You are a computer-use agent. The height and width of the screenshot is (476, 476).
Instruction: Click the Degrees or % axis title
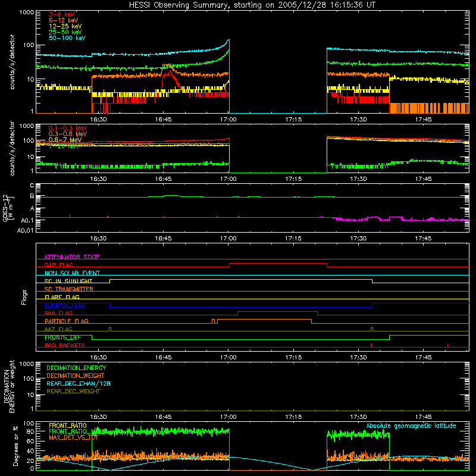click(15, 446)
